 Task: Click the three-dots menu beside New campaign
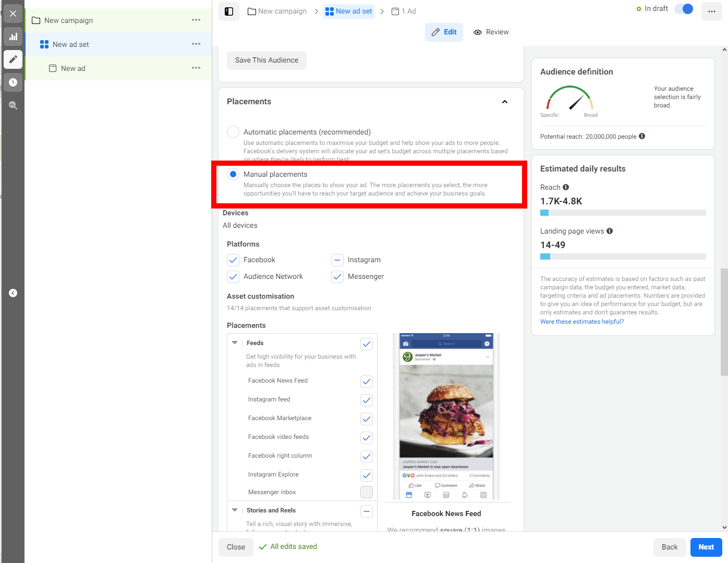[196, 20]
